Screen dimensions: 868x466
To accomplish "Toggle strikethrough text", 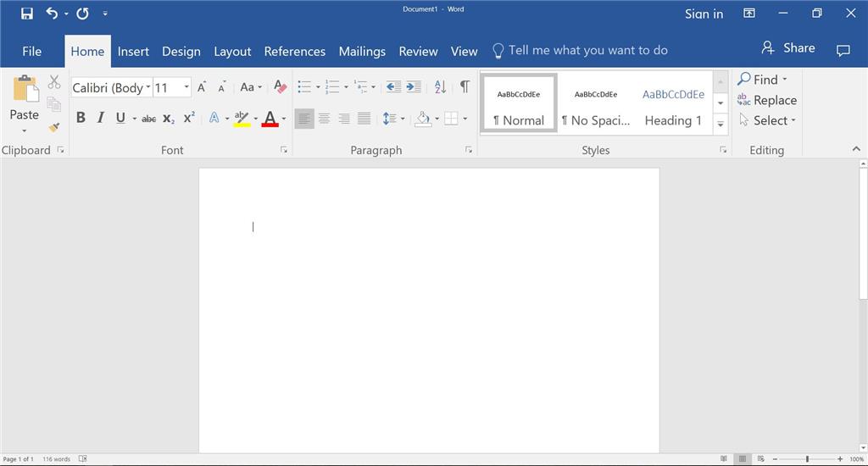I will pyautogui.click(x=148, y=119).
